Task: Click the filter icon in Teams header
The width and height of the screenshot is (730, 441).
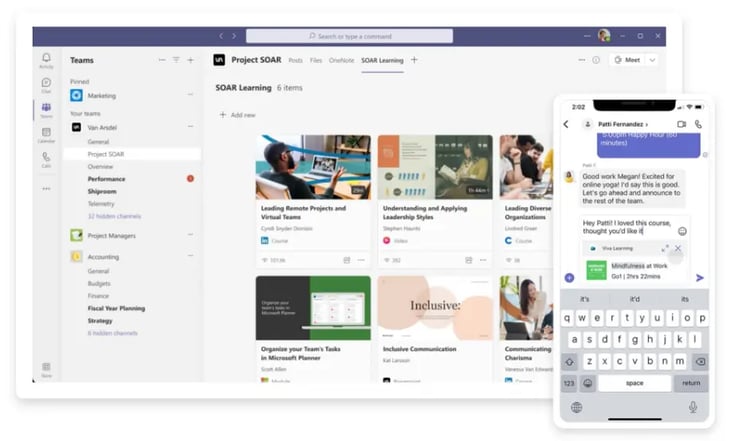Action: pyautogui.click(x=176, y=60)
